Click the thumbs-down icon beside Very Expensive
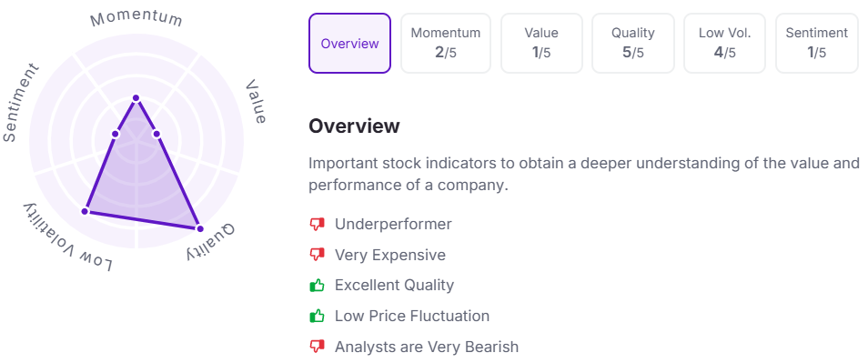 coord(317,255)
